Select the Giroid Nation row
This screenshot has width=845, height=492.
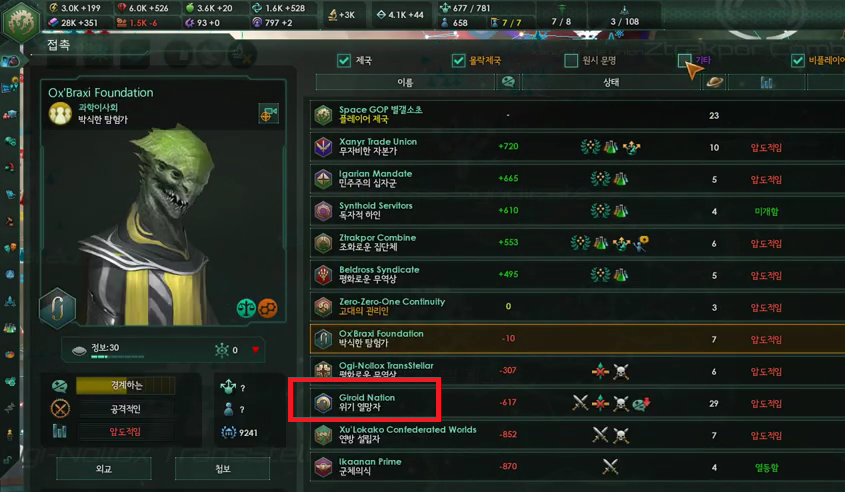(578, 403)
